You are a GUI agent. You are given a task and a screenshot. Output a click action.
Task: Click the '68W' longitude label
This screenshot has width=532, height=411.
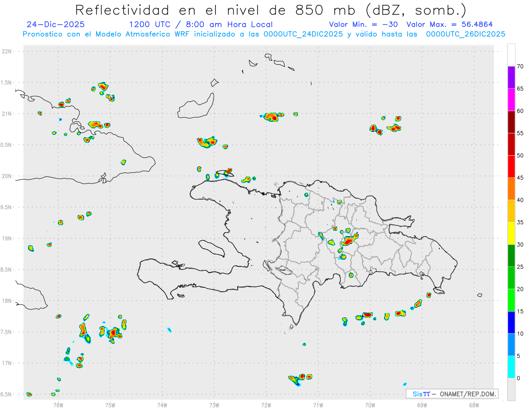tap(474, 405)
